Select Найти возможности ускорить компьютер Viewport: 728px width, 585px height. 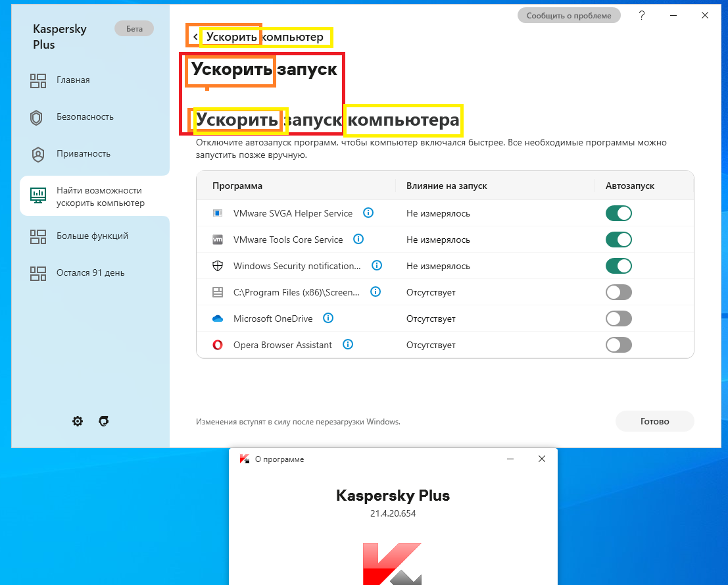click(94, 195)
